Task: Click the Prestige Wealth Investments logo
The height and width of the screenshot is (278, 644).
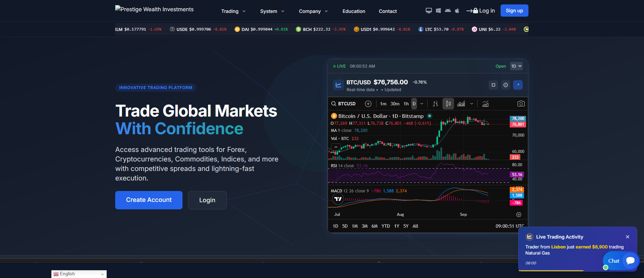Action: pyautogui.click(x=154, y=9)
